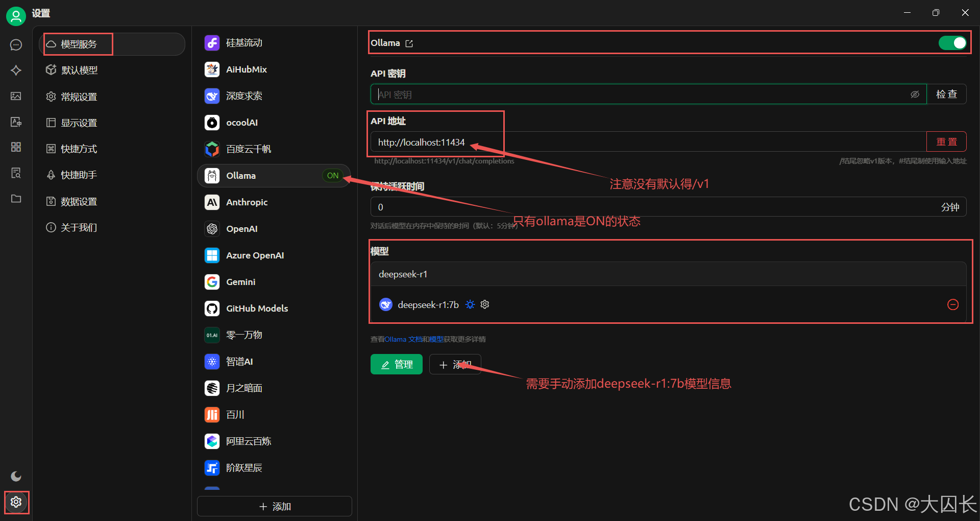Viewport: 980px width, 521px height.
Task: Click 添加 button beside 管理
Action: pyautogui.click(x=455, y=364)
